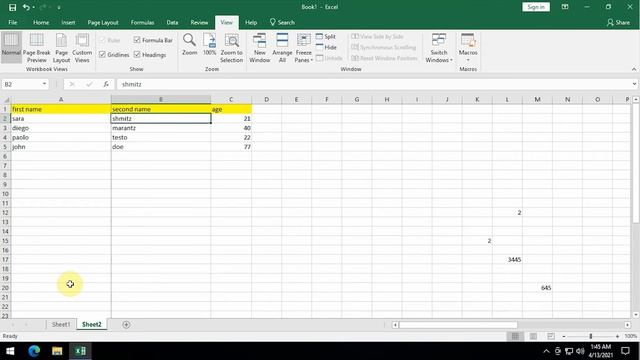The width and height of the screenshot is (640, 360).
Task: Open Page Break Preview view
Action: point(37,47)
